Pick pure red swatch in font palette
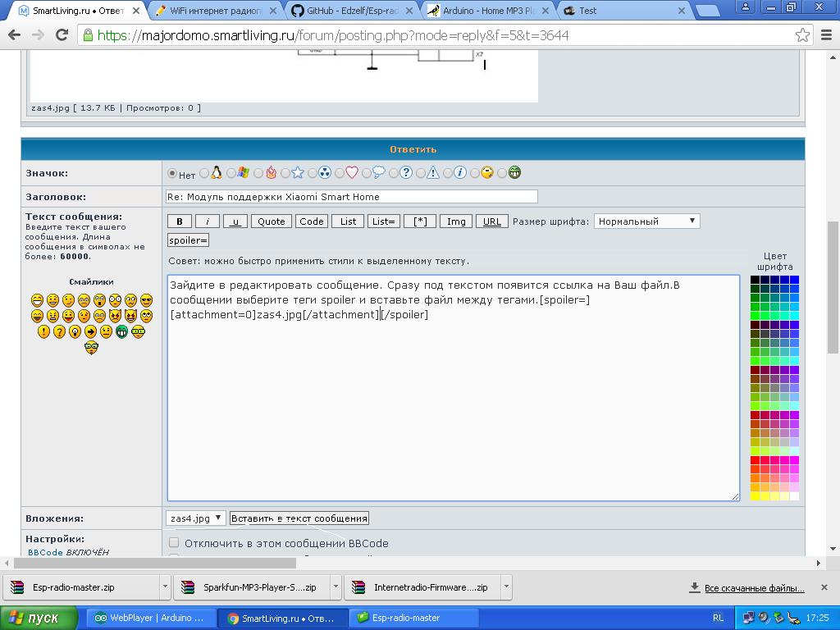 click(755, 459)
